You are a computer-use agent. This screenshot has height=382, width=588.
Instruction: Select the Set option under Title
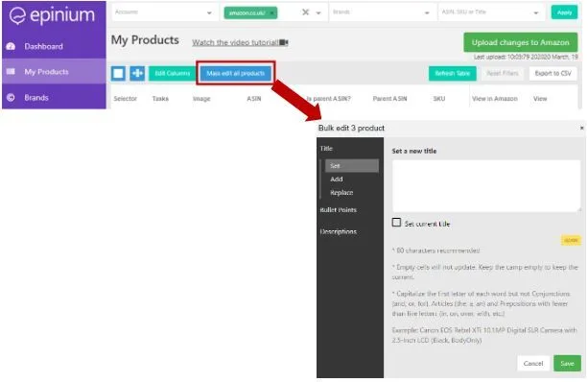[x=352, y=165]
